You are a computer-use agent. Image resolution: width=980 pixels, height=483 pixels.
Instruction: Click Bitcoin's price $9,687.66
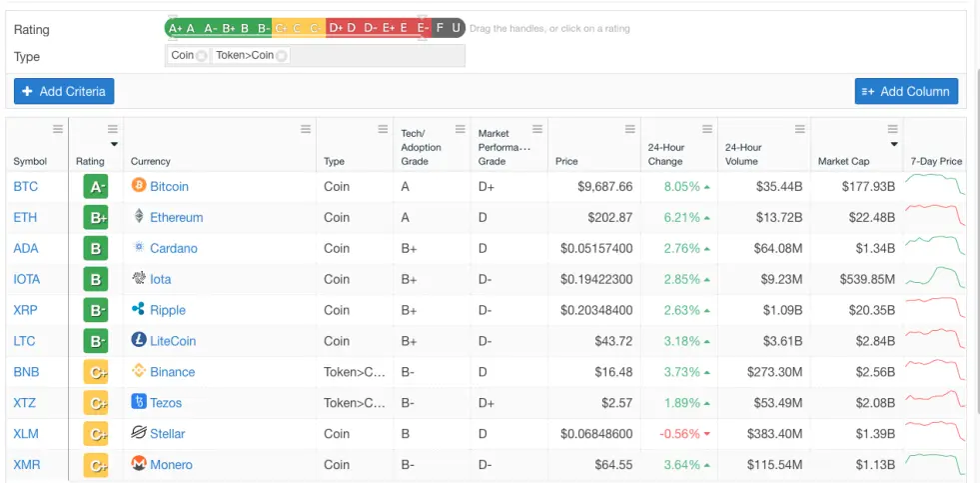(603, 186)
